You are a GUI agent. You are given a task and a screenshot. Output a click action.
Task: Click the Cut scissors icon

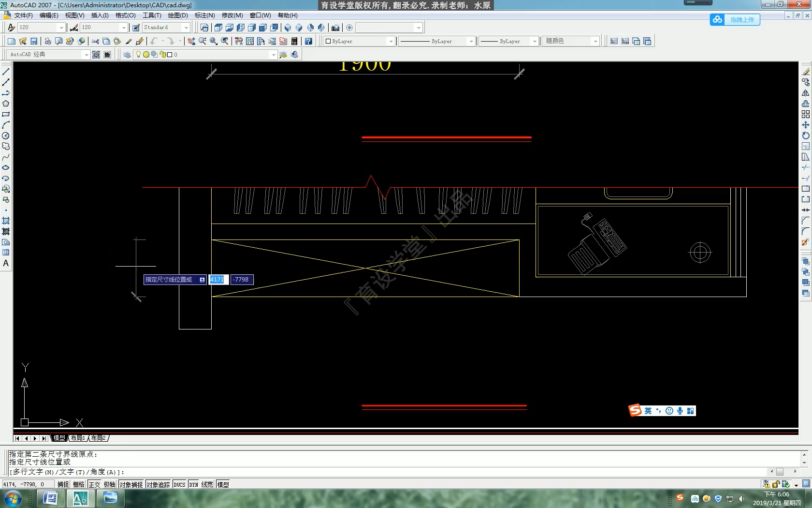pyautogui.click(x=95, y=41)
